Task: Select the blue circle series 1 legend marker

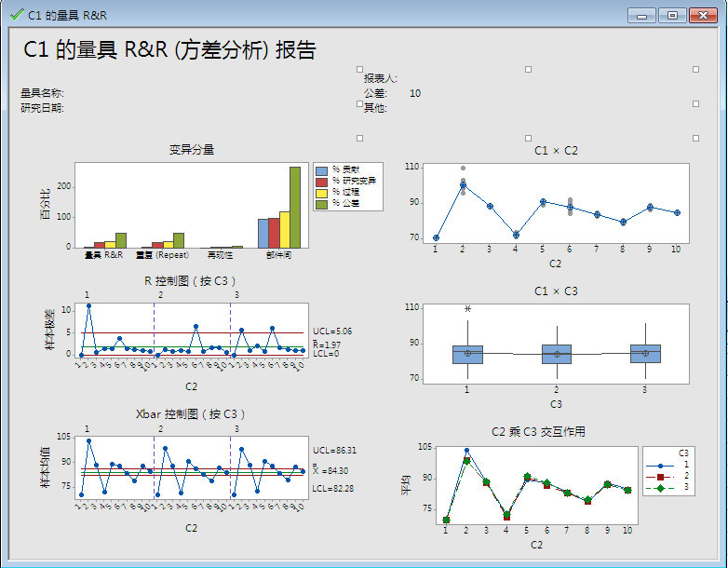Action: coord(661,464)
